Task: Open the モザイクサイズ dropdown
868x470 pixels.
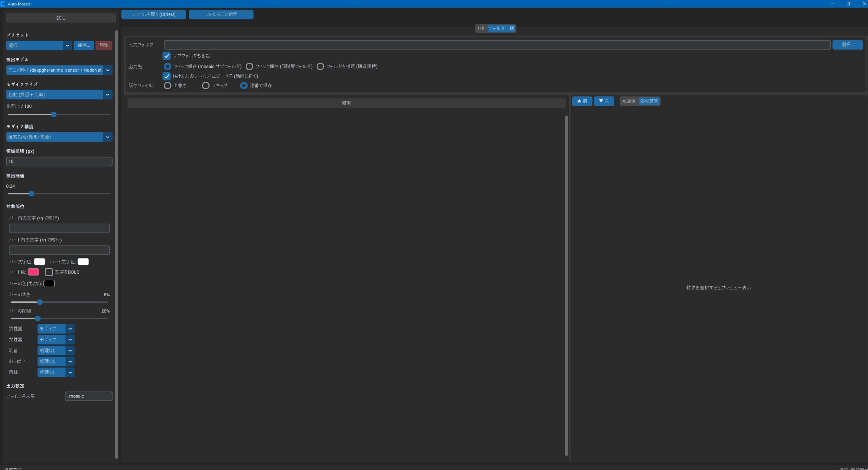Action: pyautogui.click(x=59, y=95)
